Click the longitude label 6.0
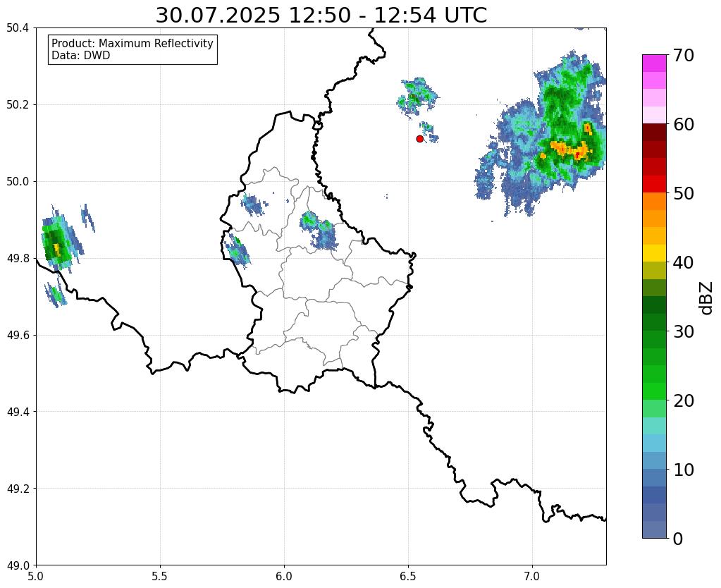Image resolution: width=721 pixels, height=588 pixels. (284, 576)
